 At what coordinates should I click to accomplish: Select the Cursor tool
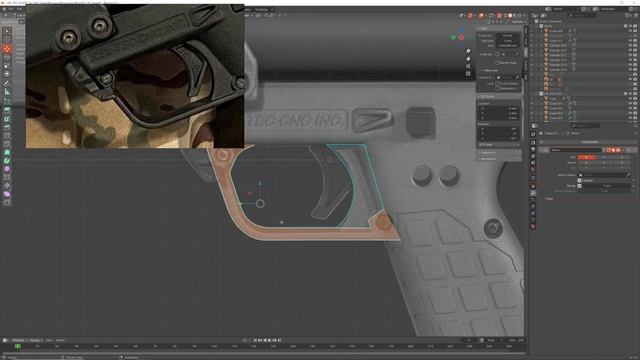(x=7, y=40)
